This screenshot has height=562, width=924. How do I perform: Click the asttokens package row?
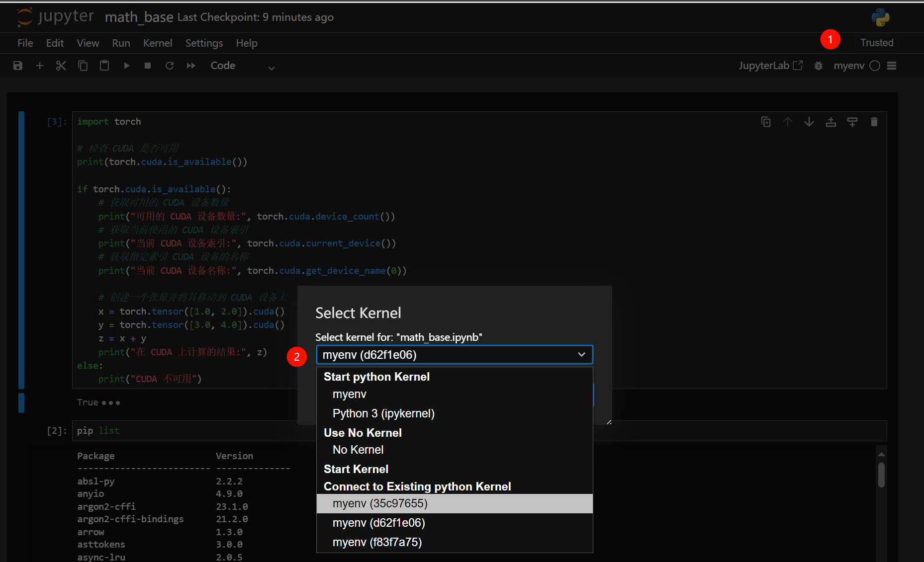tap(160, 545)
